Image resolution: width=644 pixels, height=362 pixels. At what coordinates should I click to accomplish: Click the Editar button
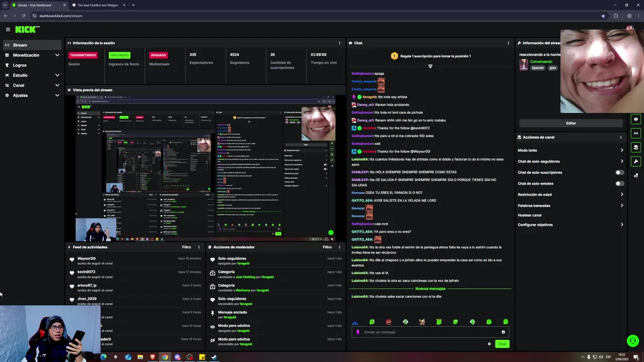(x=571, y=123)
